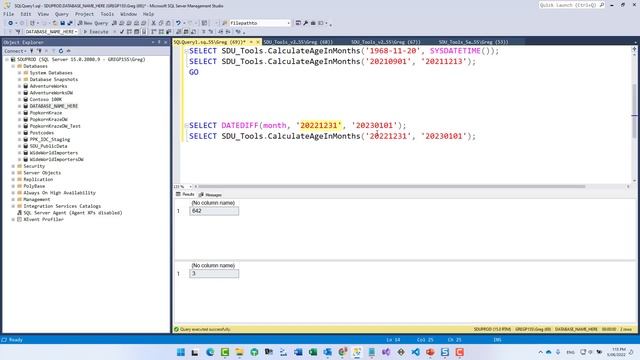
Task: Open Query Options from the SQL toolbar
Action: click(x=136, y=31)
